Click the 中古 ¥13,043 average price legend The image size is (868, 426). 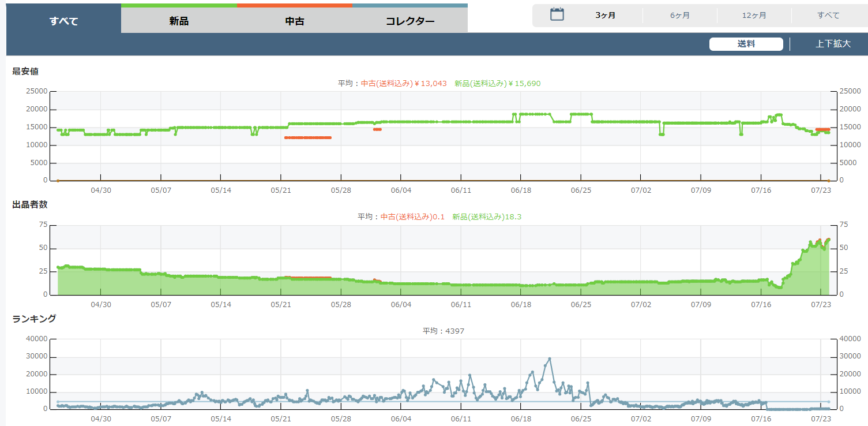(x=404, y=84)
